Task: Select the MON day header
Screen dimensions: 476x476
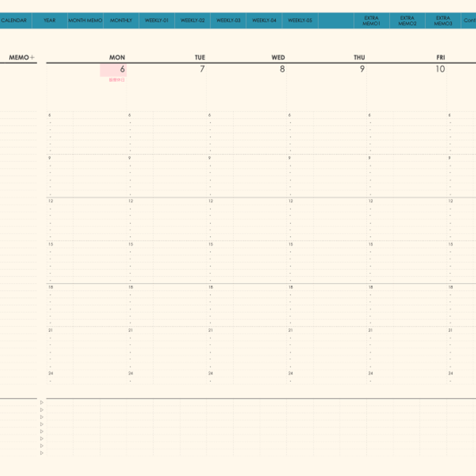Action: tap(117, 57)
